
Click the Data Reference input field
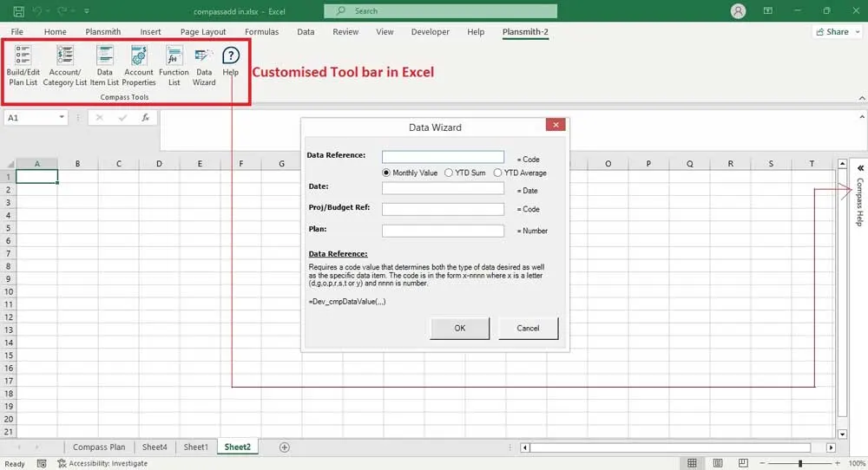tap(443, 157)
